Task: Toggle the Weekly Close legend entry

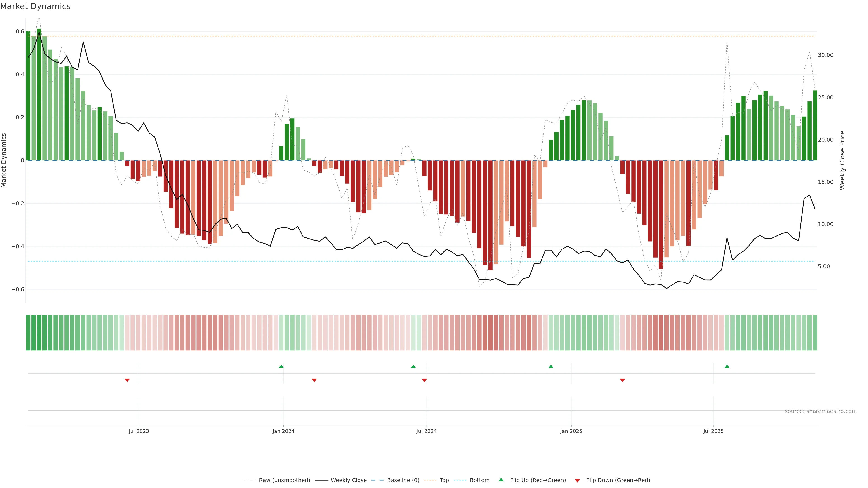Action: pos(348,480)
